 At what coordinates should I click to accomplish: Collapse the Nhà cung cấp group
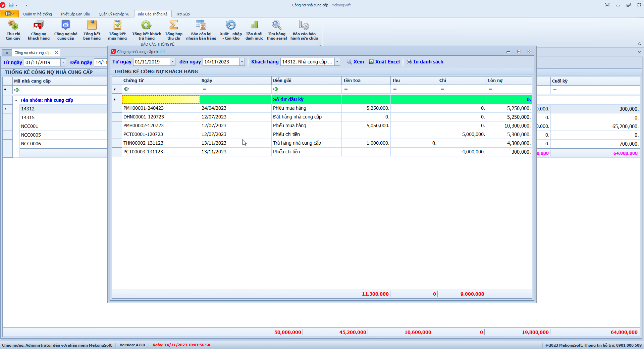tap(16, 100)
